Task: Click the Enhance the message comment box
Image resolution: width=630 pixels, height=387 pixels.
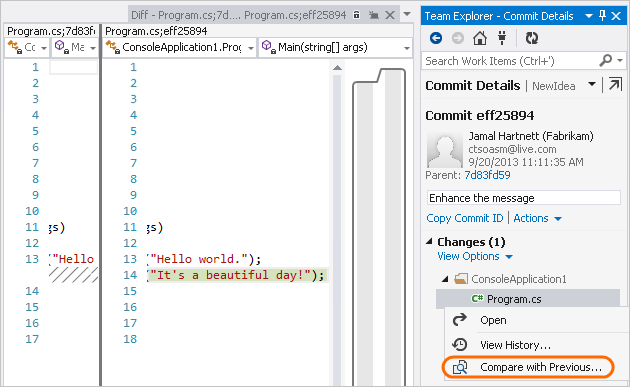Action: (x=524, y=198)
